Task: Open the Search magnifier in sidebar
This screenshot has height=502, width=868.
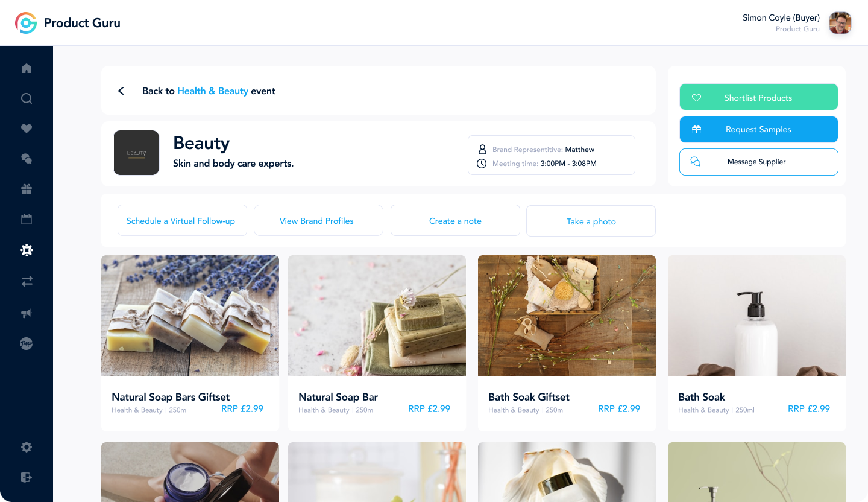Action: point(27,98)
